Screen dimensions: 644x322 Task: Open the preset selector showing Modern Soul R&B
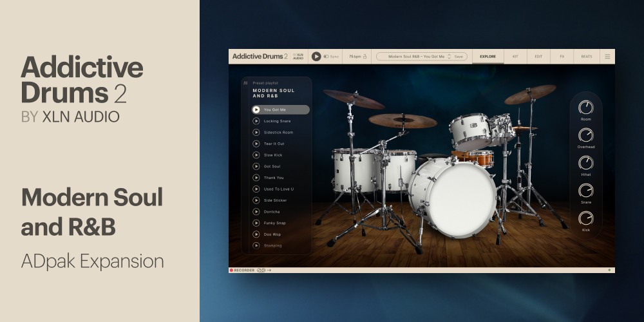[x=412, y=57]
